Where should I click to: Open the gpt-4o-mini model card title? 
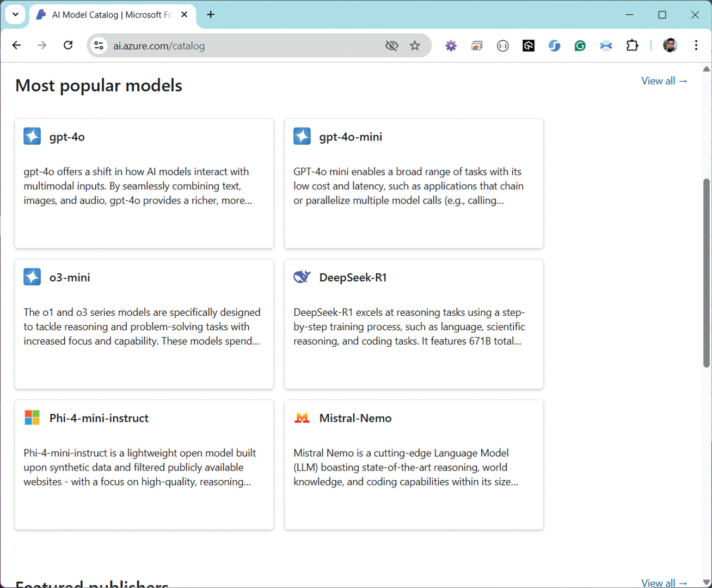coord(351,137)
